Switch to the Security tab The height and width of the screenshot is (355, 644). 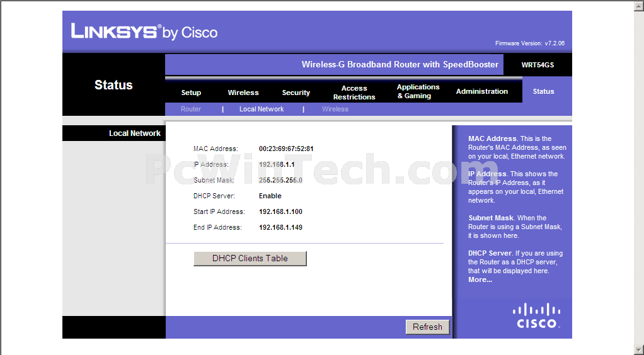tap(296, 93)
